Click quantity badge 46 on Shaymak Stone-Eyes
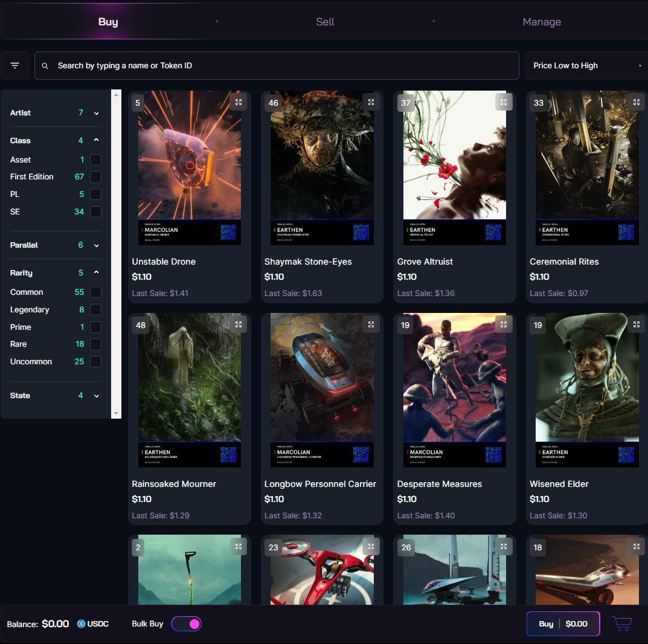This screenshot has height=644, width=648. (273, 103)
